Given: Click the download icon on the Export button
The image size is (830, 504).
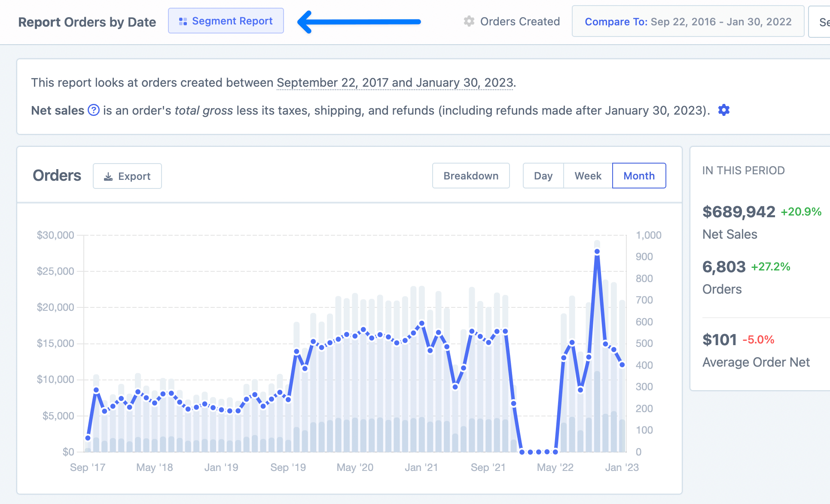Looking at the screenshot, I should coord(108,176).
